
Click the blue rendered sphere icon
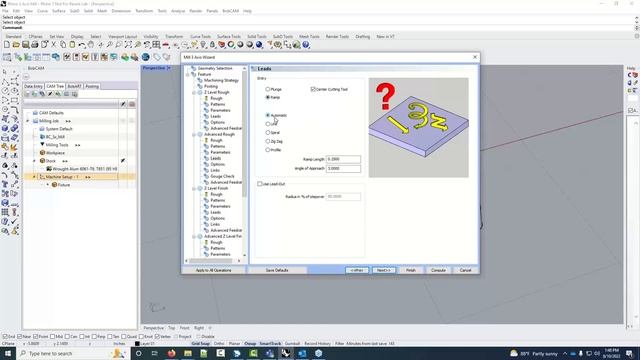[x=259, y=45]
